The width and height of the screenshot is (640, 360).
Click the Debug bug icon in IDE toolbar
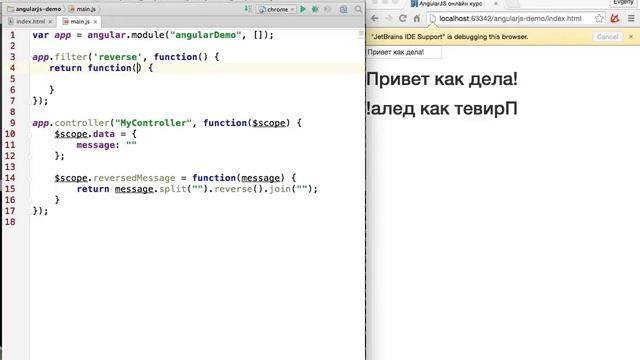[315, 9]
